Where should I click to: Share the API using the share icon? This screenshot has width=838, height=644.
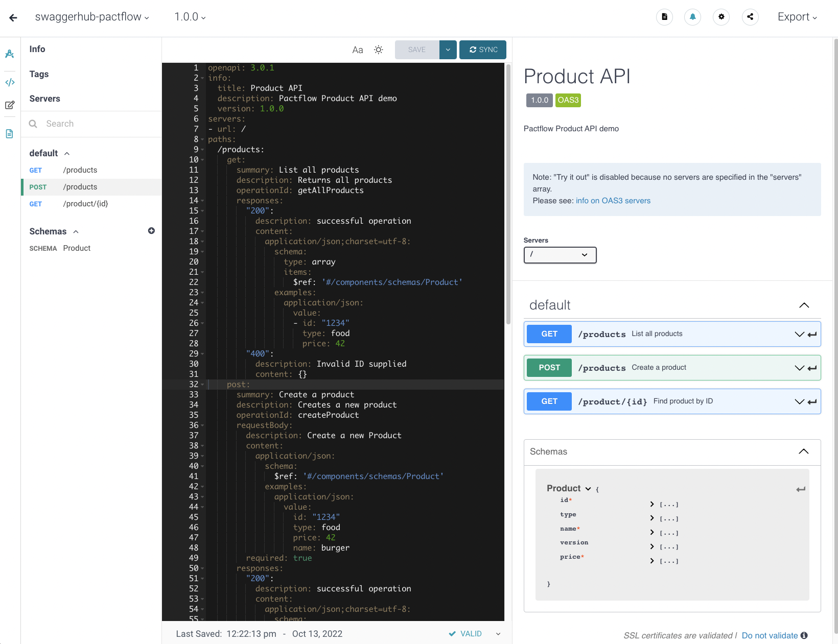click(x=750, y=17)
